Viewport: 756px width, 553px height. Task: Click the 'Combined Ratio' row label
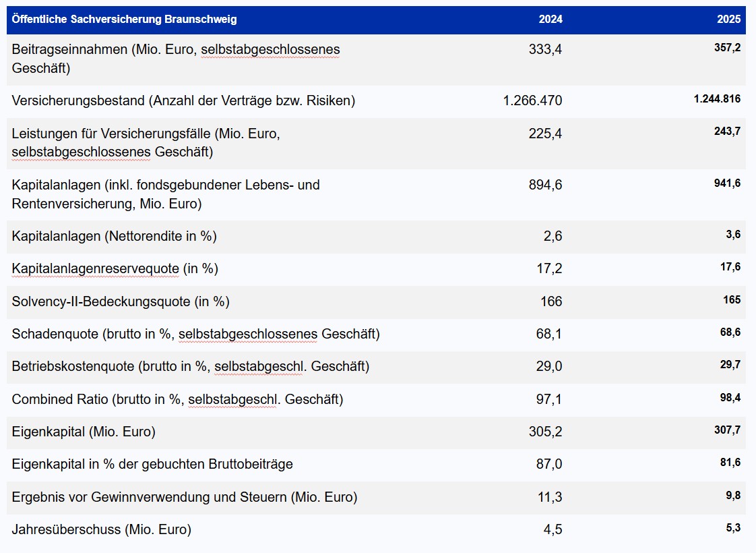(x=177, y=399)
